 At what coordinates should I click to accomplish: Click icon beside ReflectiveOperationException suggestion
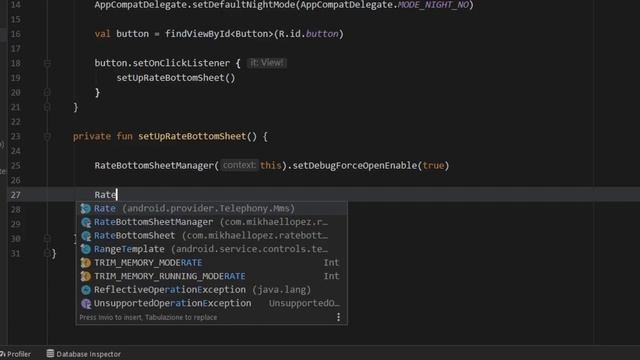[85, 290]
